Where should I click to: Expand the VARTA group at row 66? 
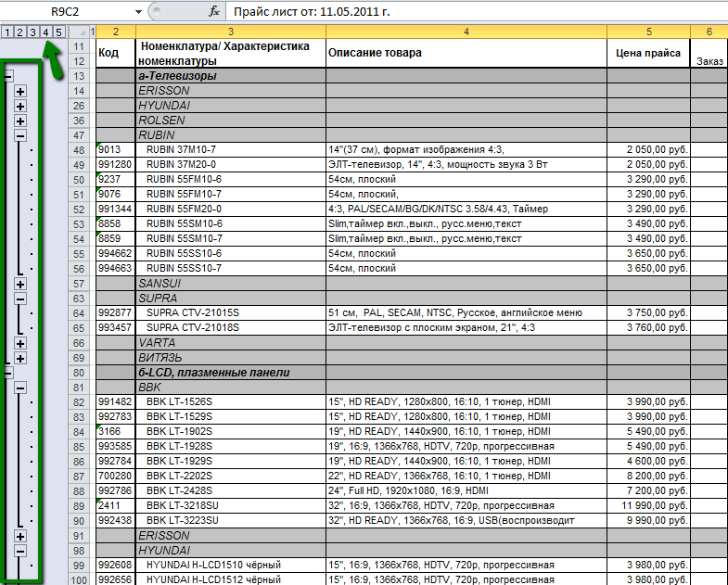20,344
